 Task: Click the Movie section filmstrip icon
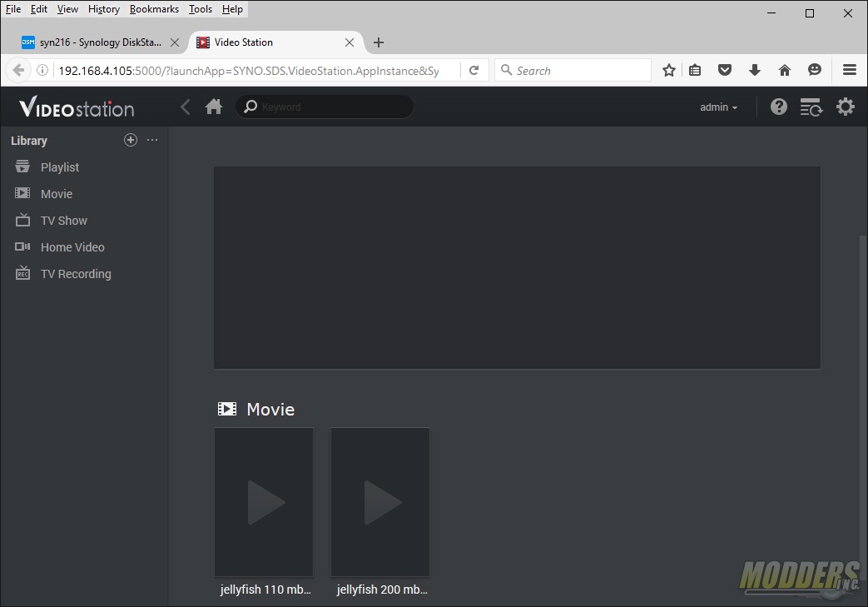click(227, 409)
